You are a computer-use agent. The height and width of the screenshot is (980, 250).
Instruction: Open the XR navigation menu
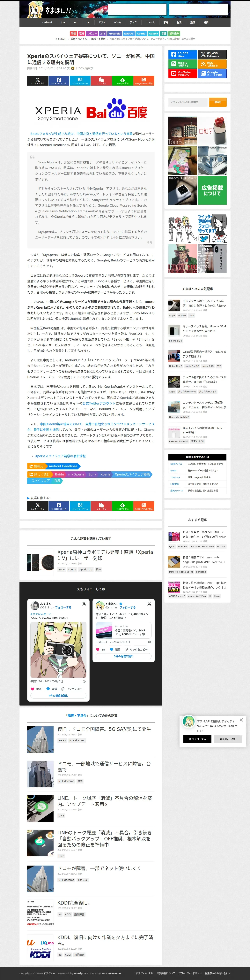pos(88,22)
